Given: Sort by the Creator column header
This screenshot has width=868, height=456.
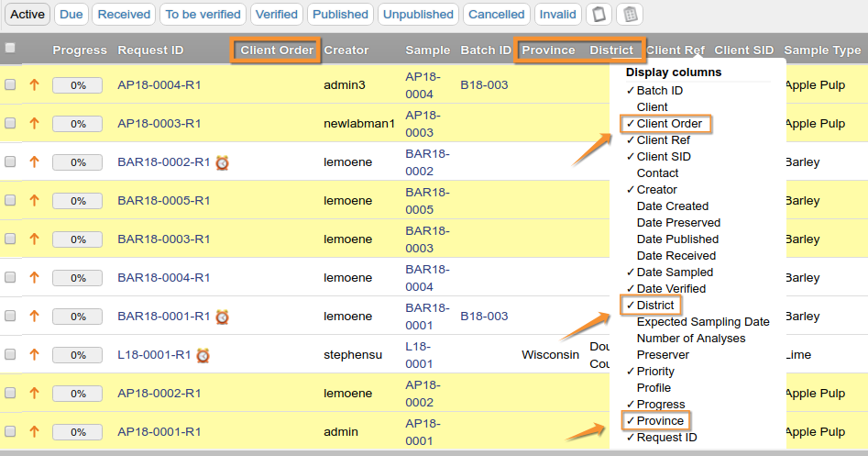Looking at the screenshot, I should coord(346,50).
